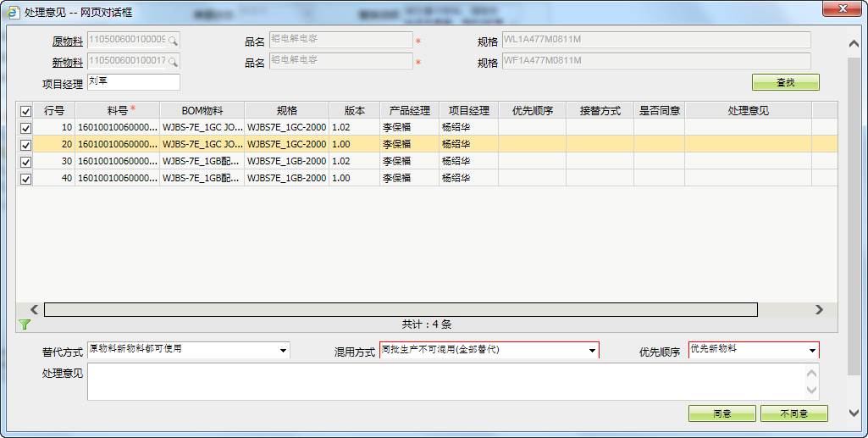This screenshot has width=868, height=438.
Task: Click the magnifier icon in 原物料 field
Action: [173, 41]
